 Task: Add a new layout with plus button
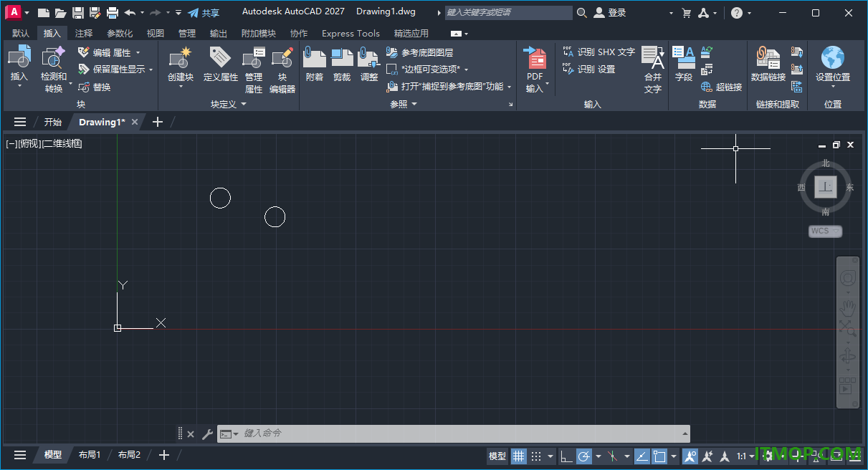(164, 455)
